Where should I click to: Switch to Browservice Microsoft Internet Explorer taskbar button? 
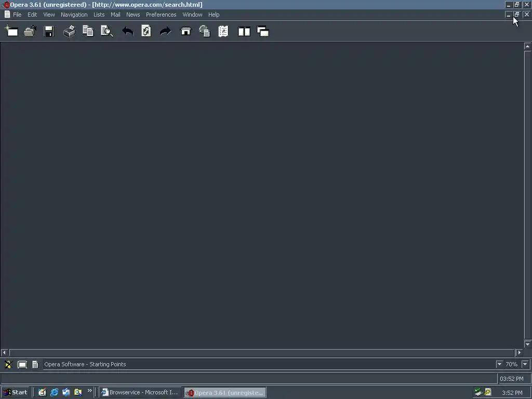(140, 393)
